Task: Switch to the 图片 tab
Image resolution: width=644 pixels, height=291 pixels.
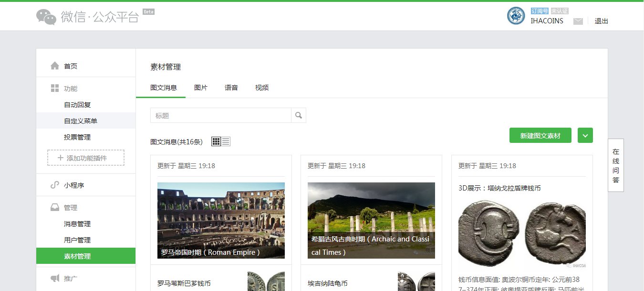Action: coord(201,88)
